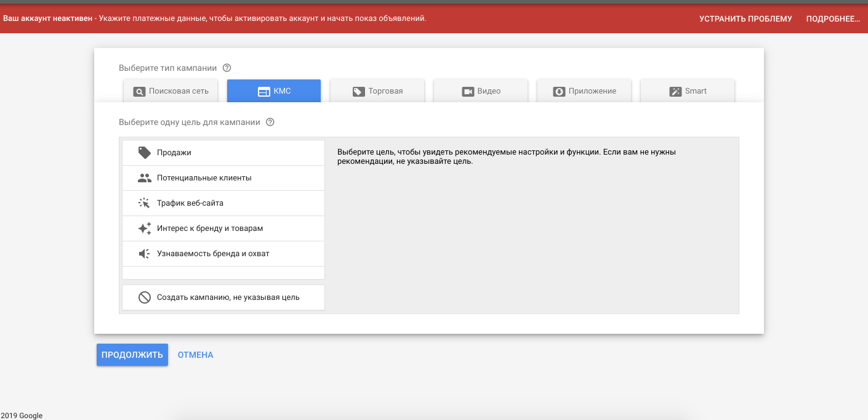The width and height of the screenshot is (868, 420).
Task: Click sparkle icon for Интерес к бренду
Action: point(145,228)
